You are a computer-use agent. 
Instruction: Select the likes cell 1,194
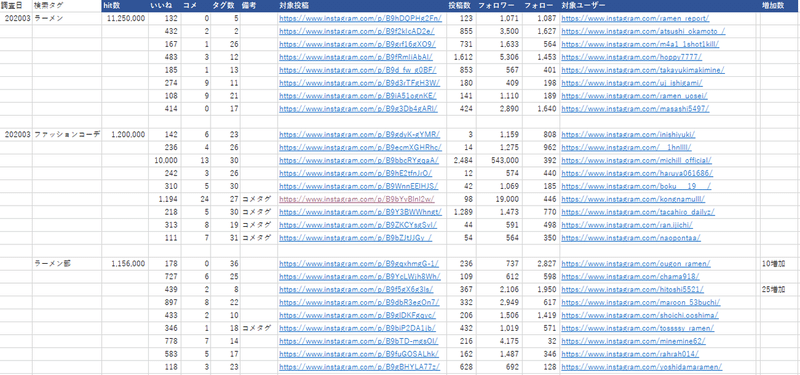(164, 199)
